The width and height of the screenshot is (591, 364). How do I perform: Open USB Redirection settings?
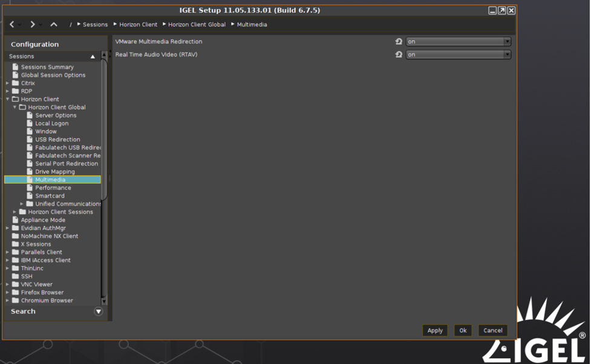click(57, 140)
